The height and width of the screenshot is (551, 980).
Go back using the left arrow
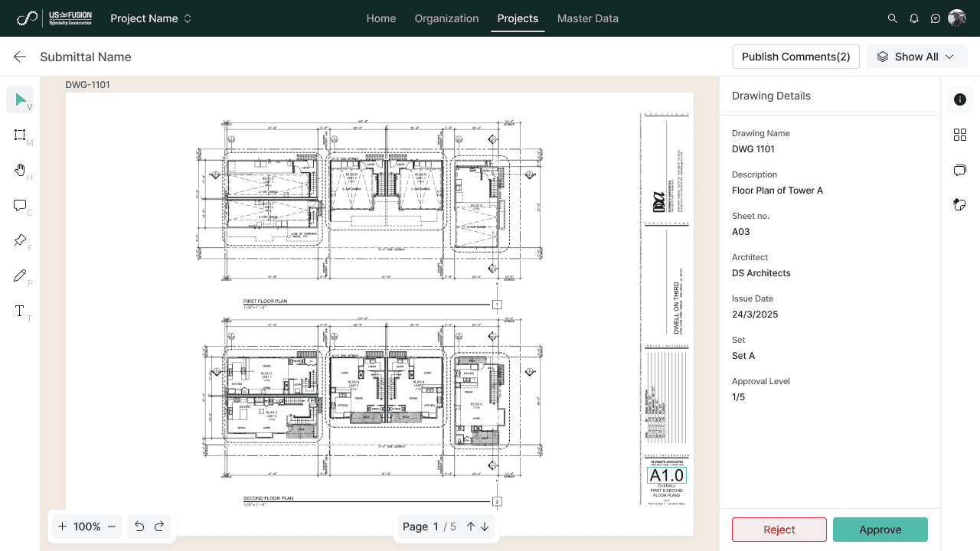20,57
